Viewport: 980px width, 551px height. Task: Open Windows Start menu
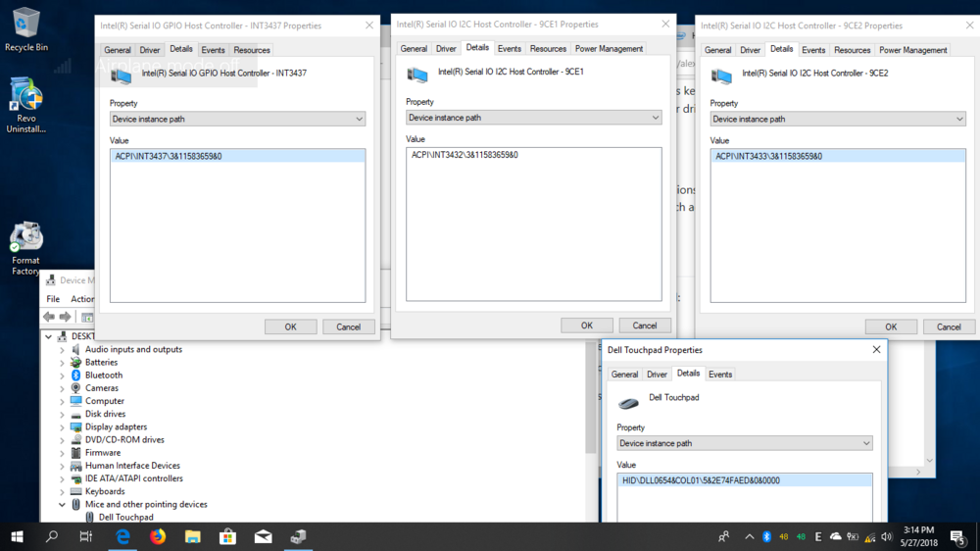coord(17,536)
